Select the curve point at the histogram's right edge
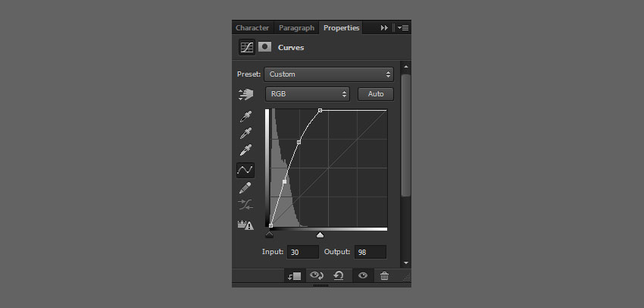The image size is (644, 308). 299,142
